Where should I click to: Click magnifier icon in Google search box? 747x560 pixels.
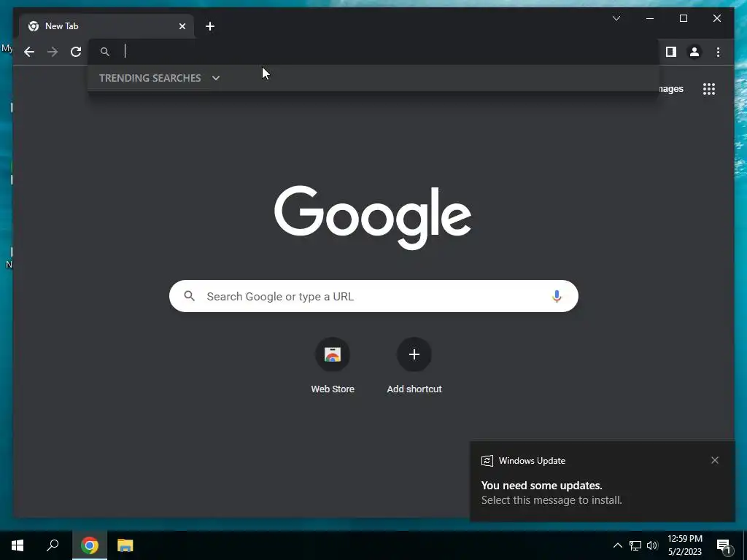point(189,296)
